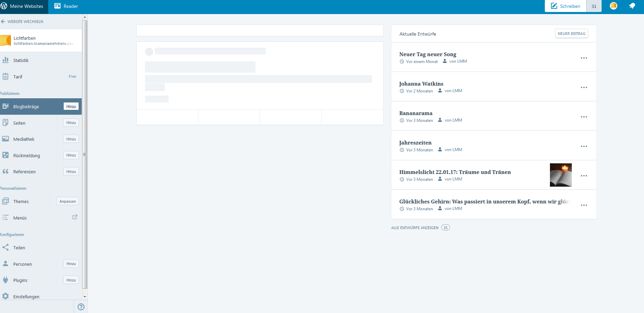Click the Blogbeiträge list icon

click(5, 106)
